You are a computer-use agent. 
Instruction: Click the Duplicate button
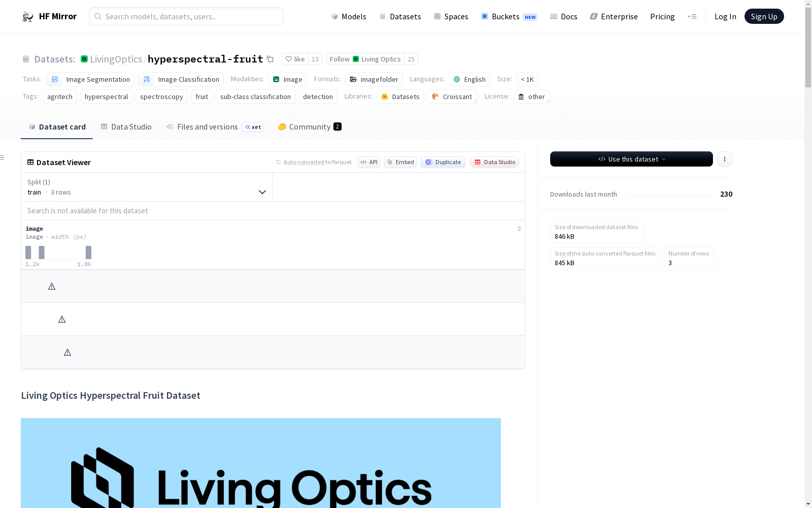(x=443, y=162)
